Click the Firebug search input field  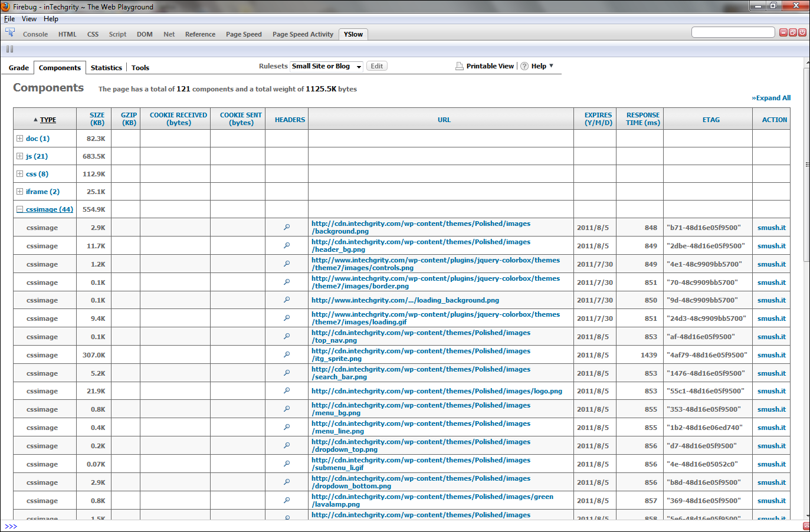[733, 32]
